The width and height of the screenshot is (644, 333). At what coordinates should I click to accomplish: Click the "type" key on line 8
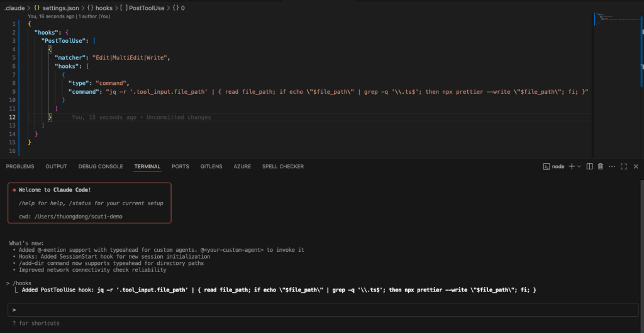pos(79,84)
